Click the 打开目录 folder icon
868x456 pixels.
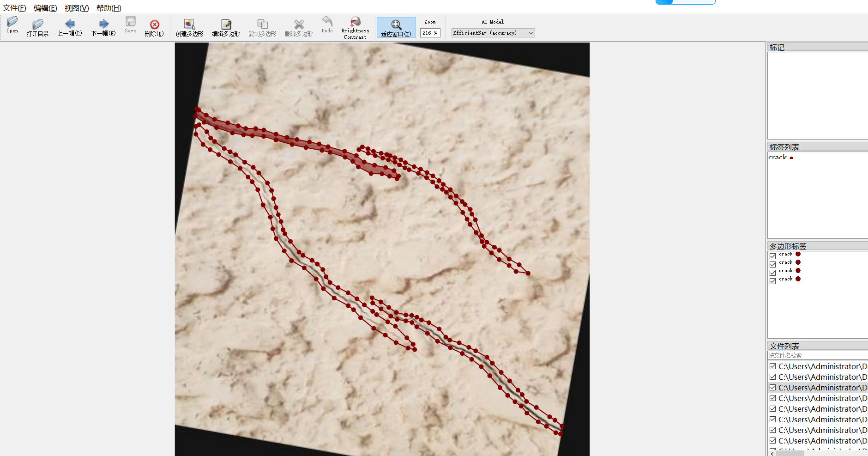pyautogui.click(x=38, y=24)
